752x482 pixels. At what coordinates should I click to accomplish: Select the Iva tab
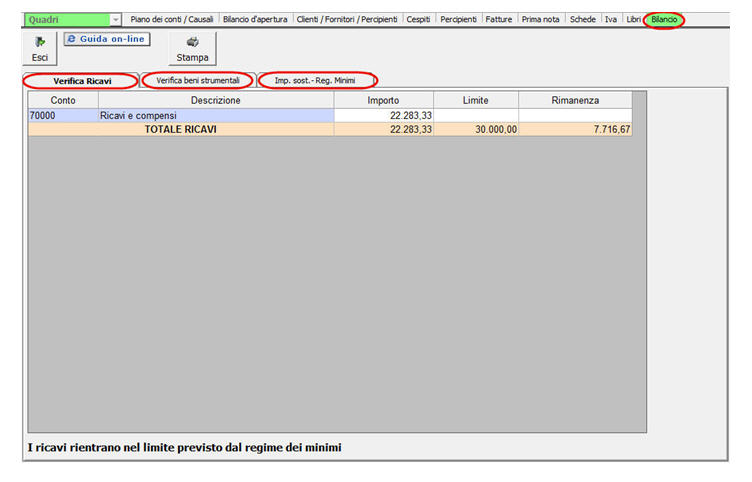(611, 20)
